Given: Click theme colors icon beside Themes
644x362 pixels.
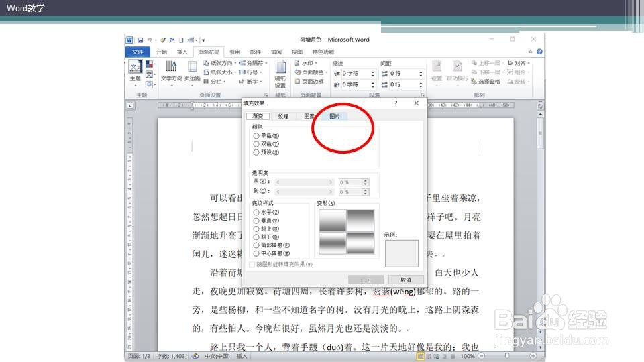Looking at the screenshot, I should 149,64.
